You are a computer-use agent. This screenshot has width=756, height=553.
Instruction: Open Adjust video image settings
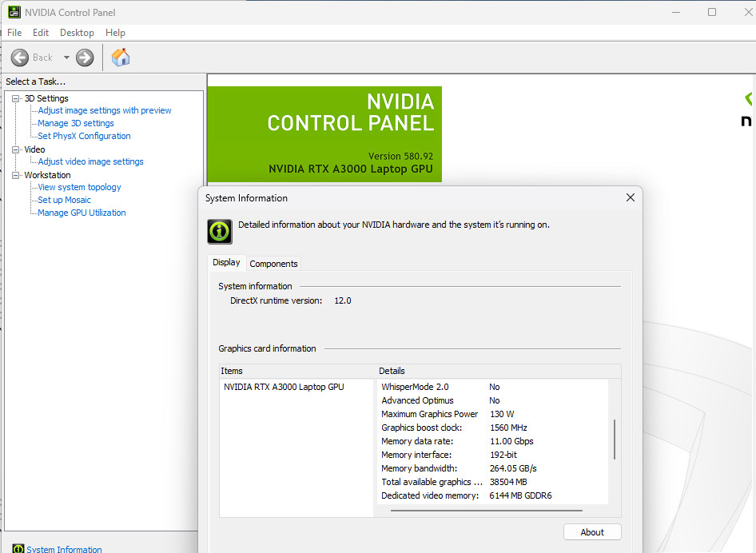pos(90,161)
